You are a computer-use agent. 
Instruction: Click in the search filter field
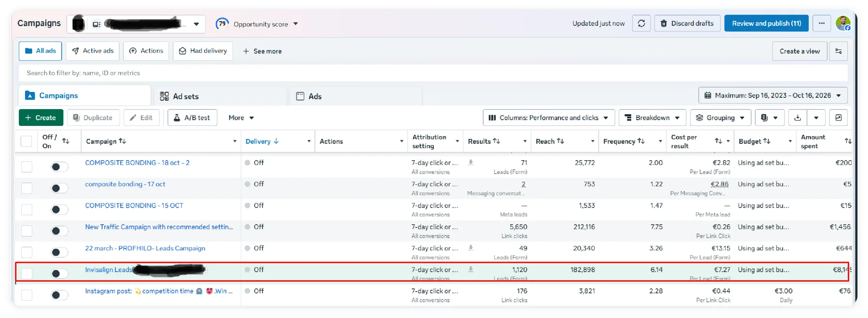433,73
